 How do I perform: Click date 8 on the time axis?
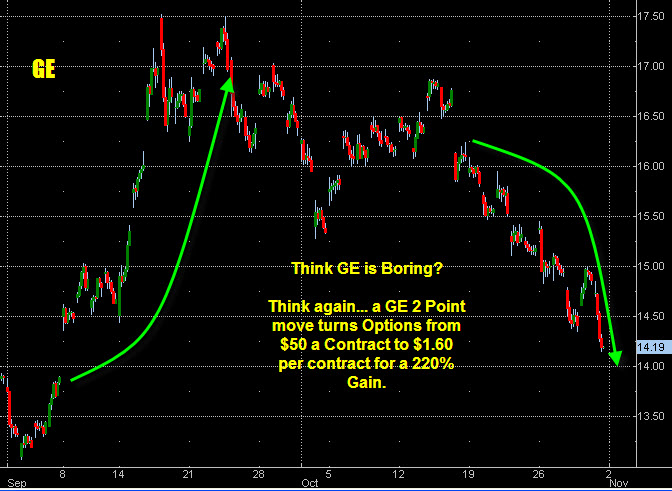pos(63,471)
